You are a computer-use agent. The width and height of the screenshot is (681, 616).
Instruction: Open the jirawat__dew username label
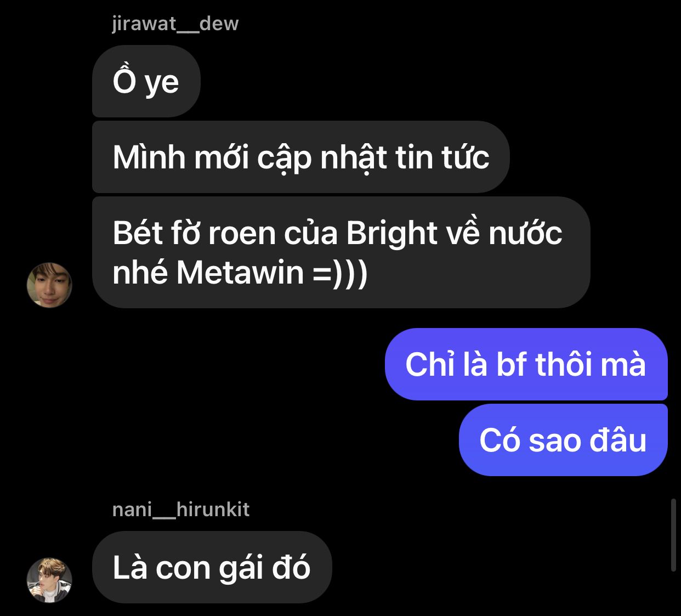[175, 24]
